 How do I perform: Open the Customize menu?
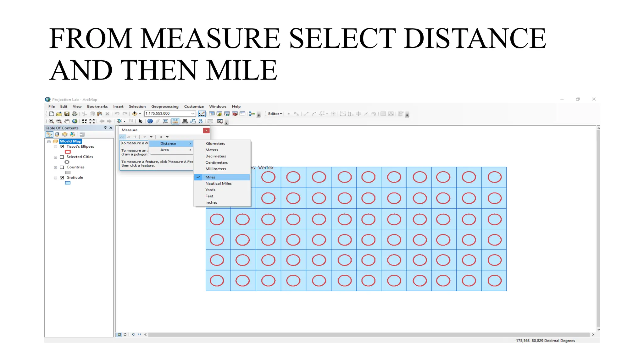pyautogui.click(x=194, y=107)
